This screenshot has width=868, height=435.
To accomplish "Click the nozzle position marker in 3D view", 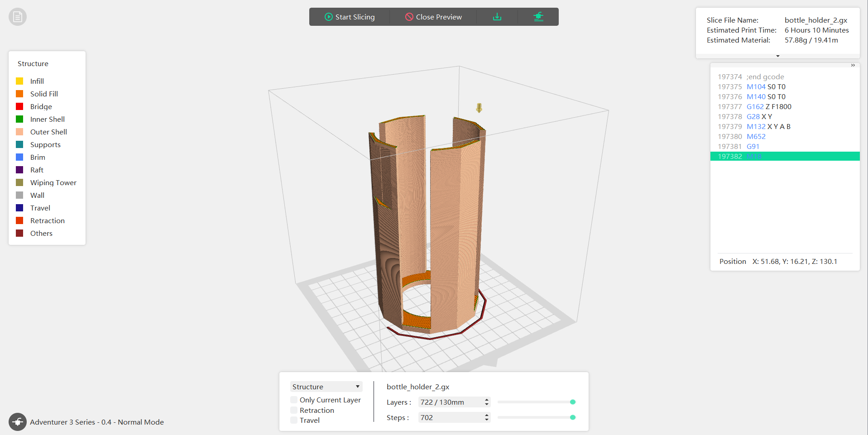I will pyautogui.click(x=479, y=108).
